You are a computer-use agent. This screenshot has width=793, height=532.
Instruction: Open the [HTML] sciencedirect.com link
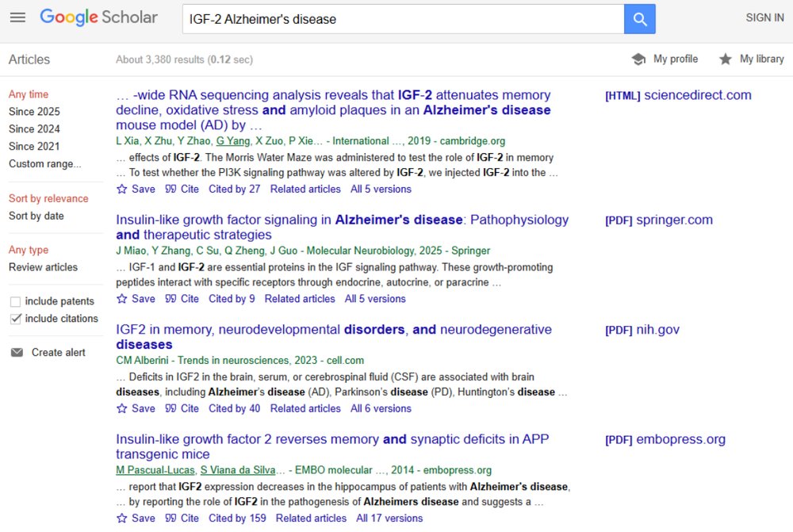(678, 95)
